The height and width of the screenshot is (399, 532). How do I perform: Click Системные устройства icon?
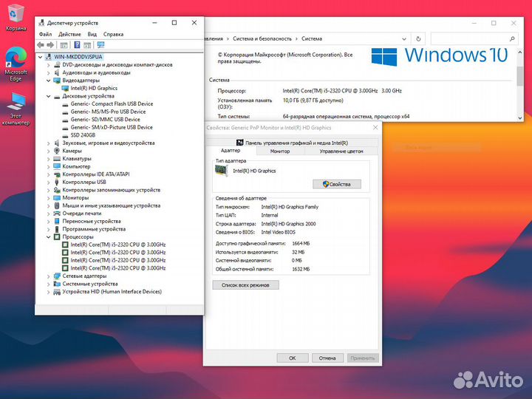(x=57, y=284)
